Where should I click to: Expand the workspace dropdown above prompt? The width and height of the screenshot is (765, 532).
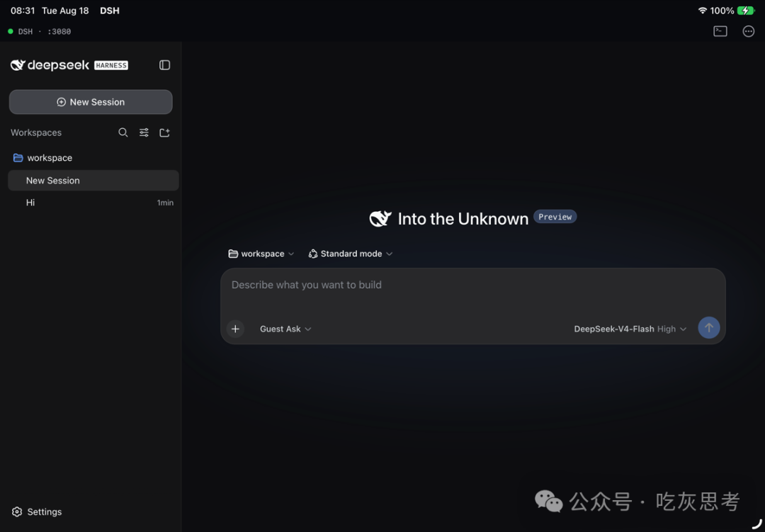[261, 254]
